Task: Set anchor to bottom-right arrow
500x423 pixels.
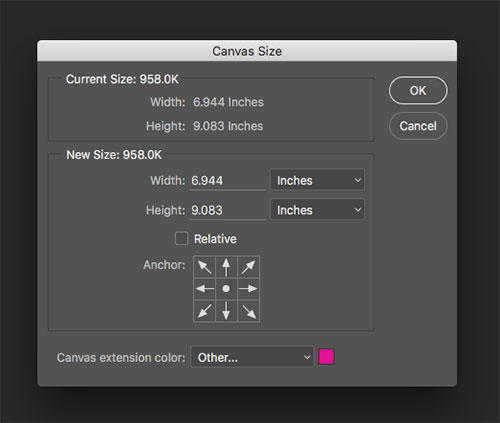Action: (248, 311)
